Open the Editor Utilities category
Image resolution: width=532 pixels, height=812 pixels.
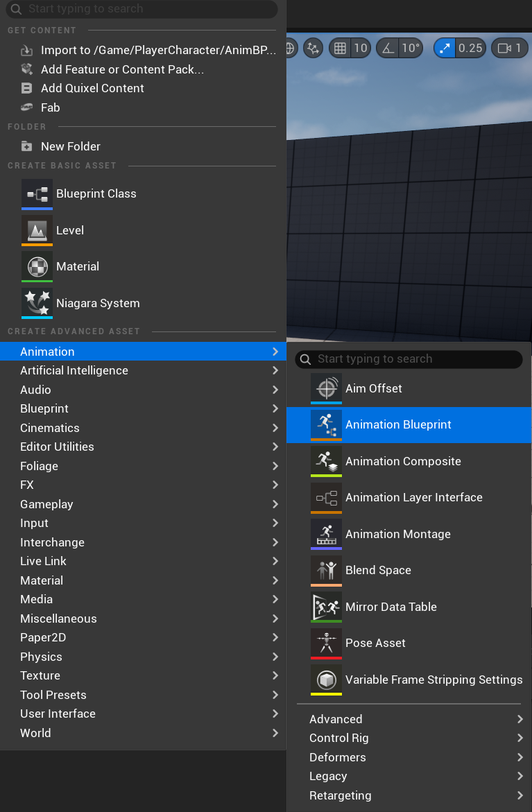143,447
